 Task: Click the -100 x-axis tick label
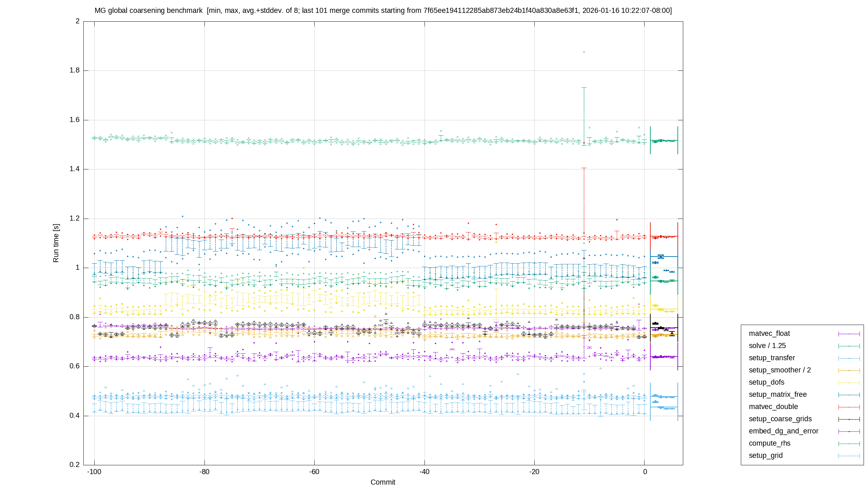tap(94, 472)
